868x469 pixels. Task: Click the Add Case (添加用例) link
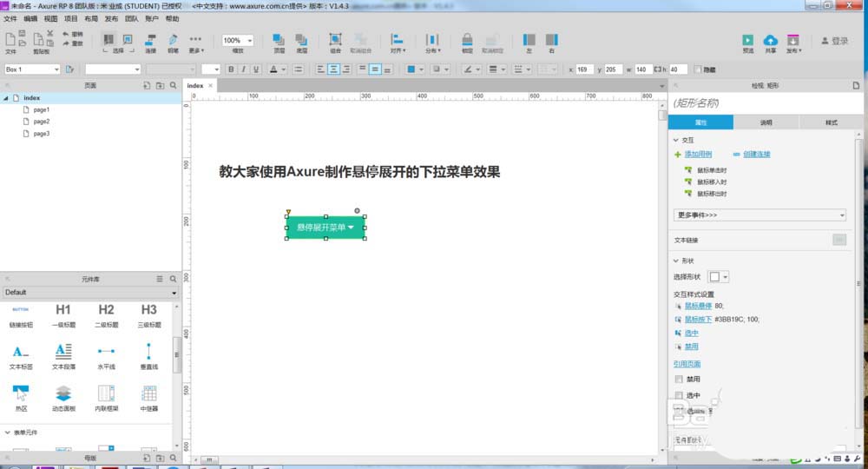pos(698,154)
